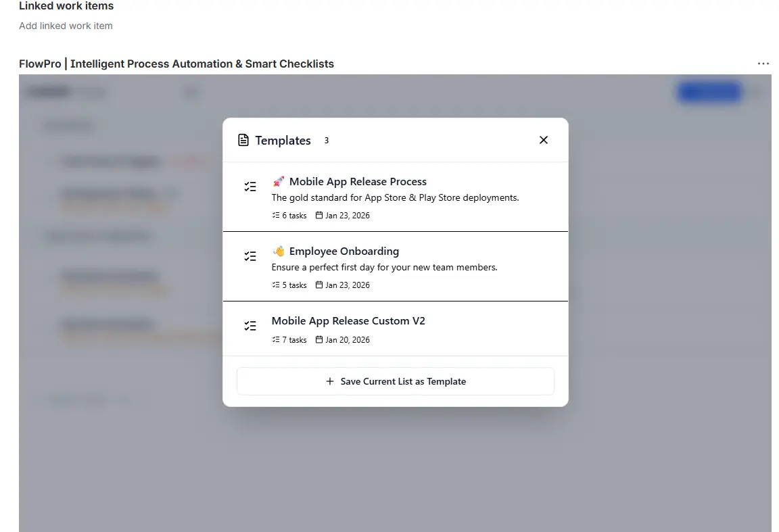Click the Templates document icon in header
Screen dimensions: 779x532
tap(243, 141)
